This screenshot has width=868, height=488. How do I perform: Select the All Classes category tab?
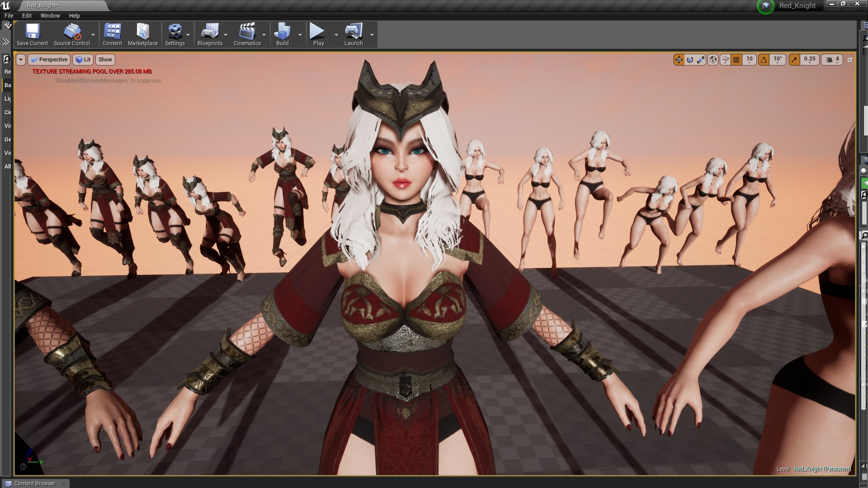point(7,166)
